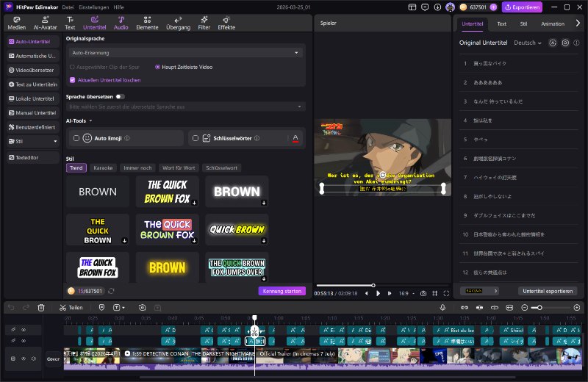This screenshot has height=382, width=588.
Task: Add coins with the purple plus icon
Action: [x=493, y=7]
